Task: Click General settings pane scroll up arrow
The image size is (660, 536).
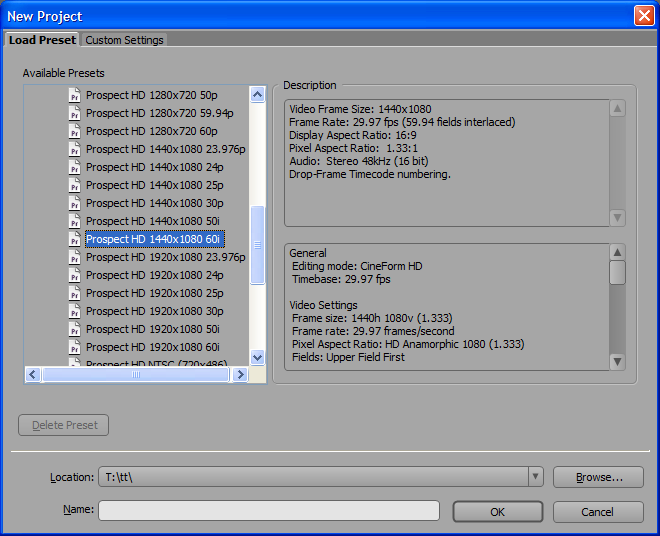Action: pos(617,252)
